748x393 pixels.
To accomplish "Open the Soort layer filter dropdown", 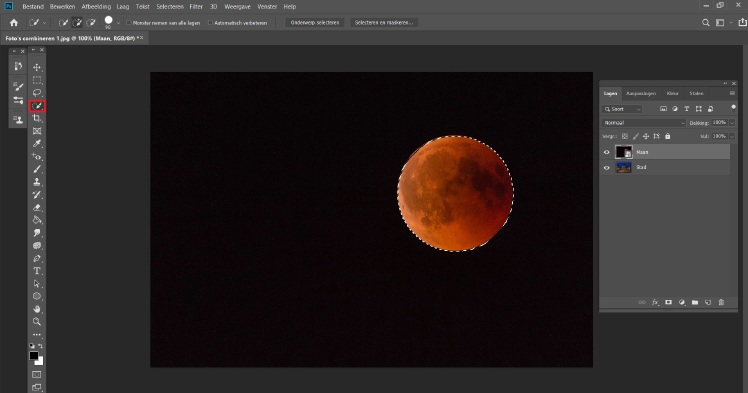I will click(622, 109).
